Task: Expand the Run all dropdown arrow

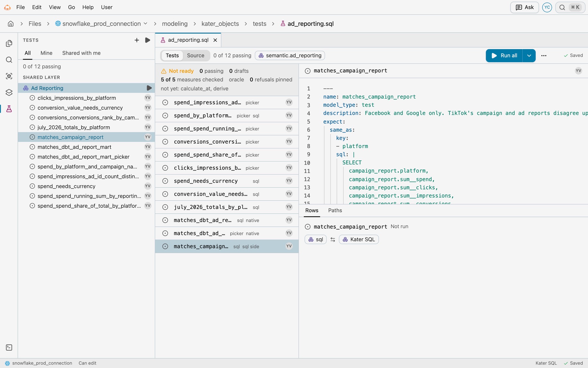Action: tap(529, 56)
